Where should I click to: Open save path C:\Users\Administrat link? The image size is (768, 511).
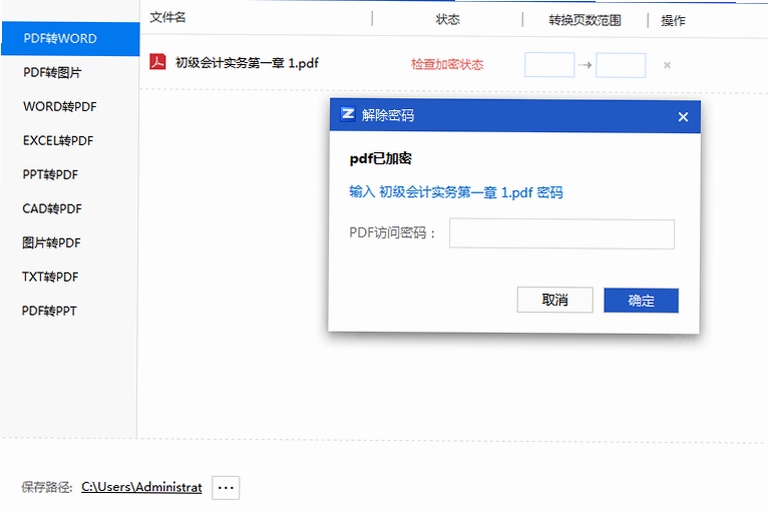(142, 487)
